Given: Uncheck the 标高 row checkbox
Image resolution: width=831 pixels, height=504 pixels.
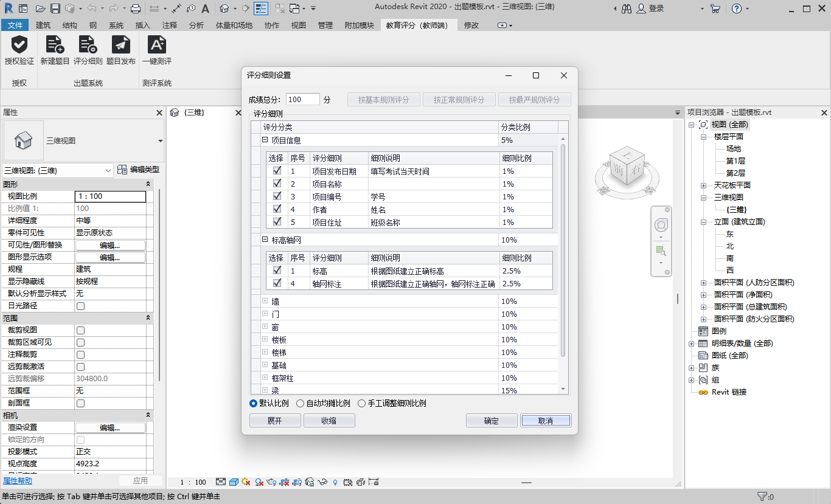Looking at the screenshot, I should [x=277, y=270].
